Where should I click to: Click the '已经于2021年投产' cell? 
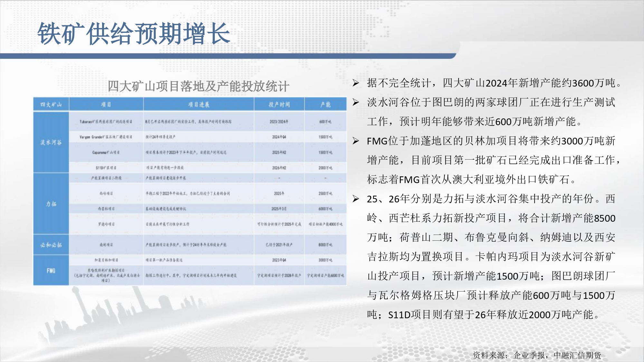(279, 245)
